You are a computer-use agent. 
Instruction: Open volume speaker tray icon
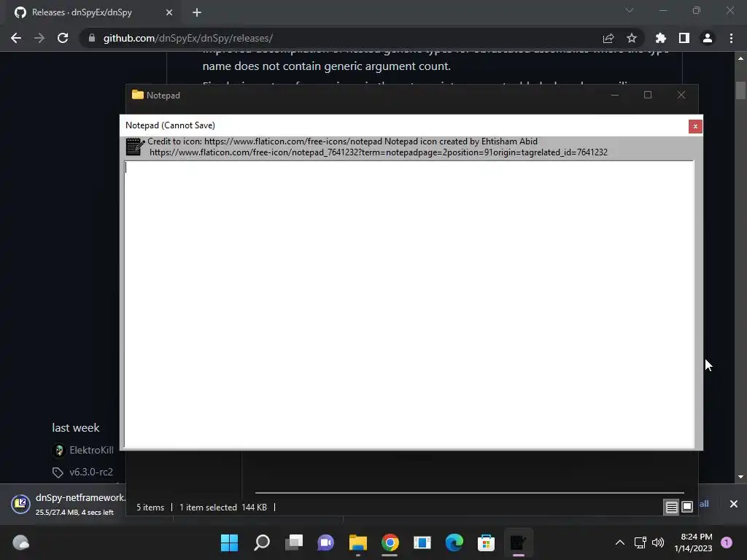(x=658, y=542)
